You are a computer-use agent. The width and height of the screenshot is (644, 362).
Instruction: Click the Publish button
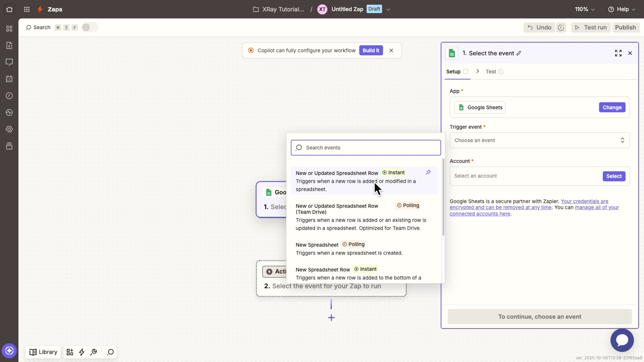click(x=625, y=27)
